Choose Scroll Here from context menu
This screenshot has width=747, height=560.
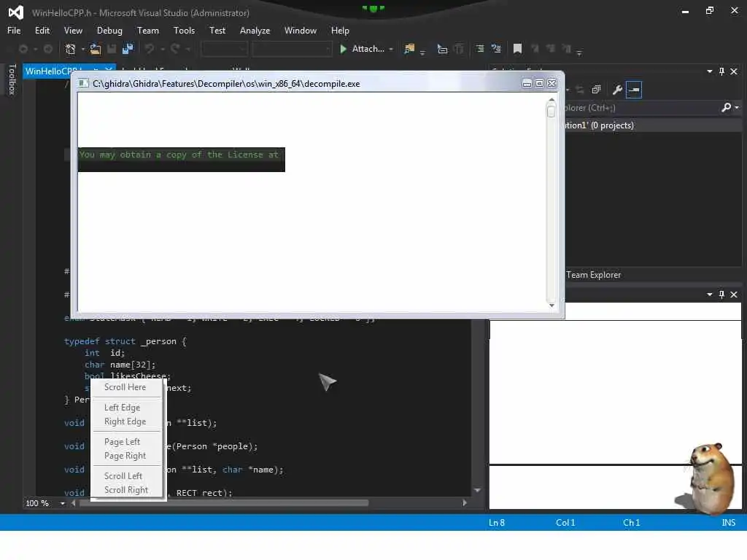click(x=125, y=387)
